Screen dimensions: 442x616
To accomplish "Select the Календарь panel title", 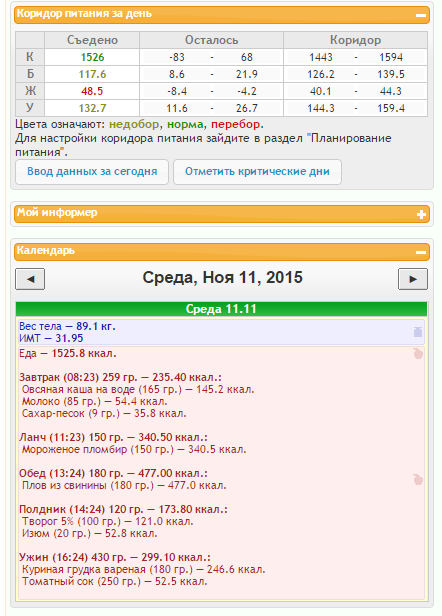I will tap(46, 250).
